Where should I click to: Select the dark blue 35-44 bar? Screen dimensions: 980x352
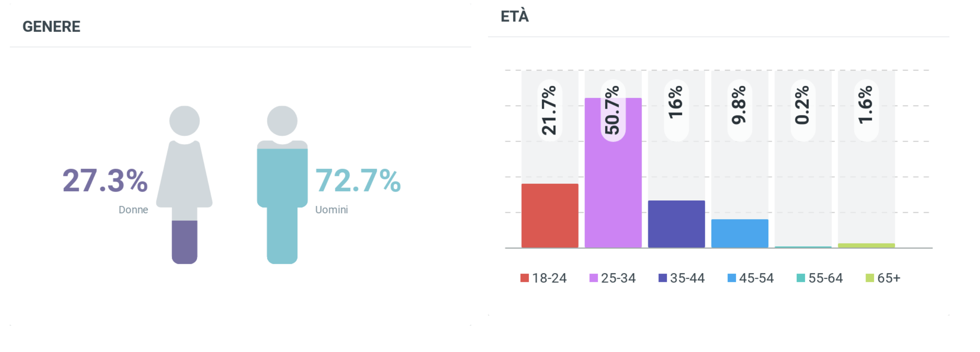pyautogui.click(x=676, y=224)
